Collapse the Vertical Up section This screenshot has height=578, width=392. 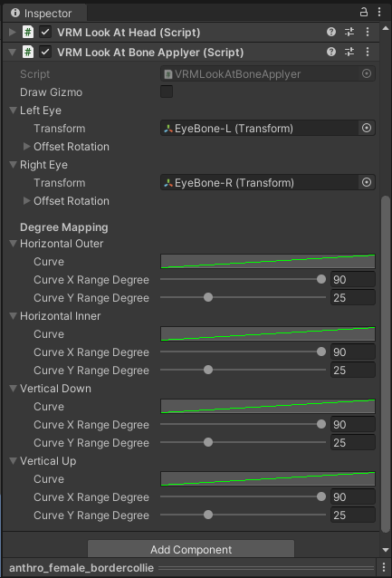(14, 461)
